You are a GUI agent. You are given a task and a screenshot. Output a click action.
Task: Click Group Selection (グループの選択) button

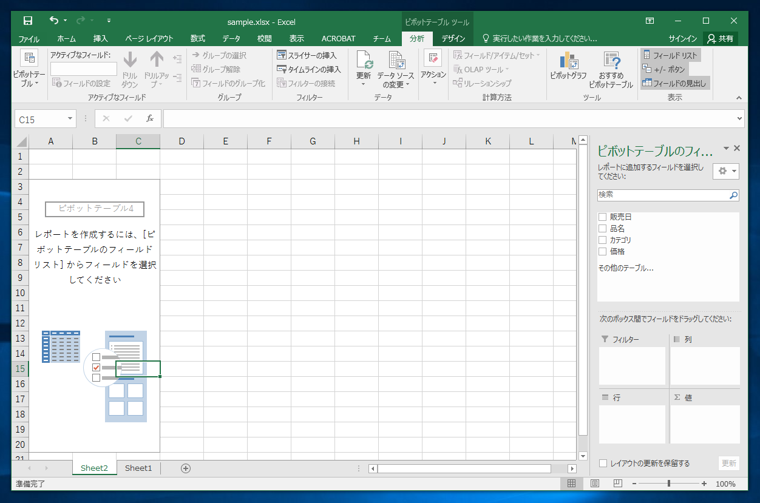click(219, 55)
